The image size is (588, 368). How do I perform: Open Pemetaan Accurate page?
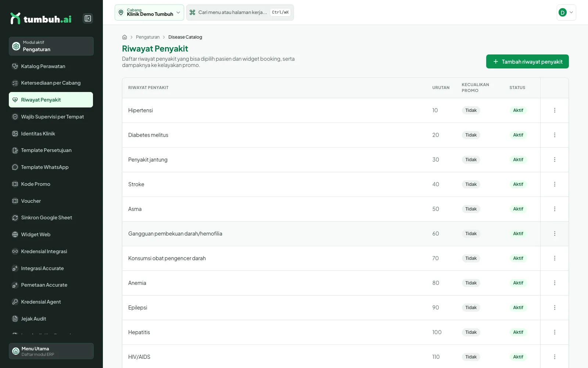(51, 285)
